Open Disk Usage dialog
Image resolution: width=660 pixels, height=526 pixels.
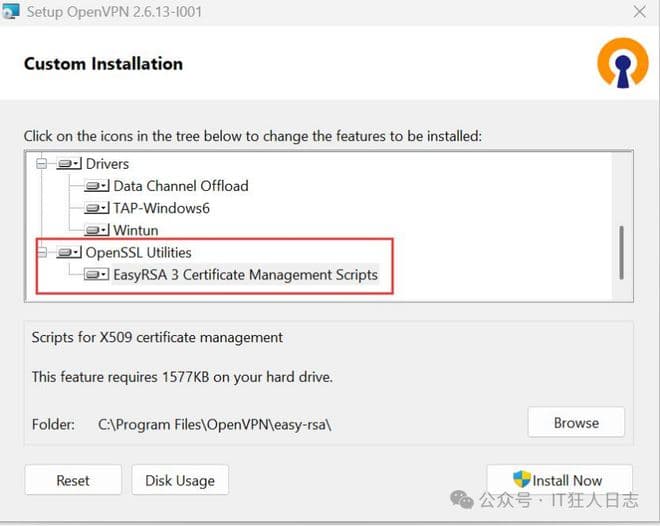tap(180, 480)
